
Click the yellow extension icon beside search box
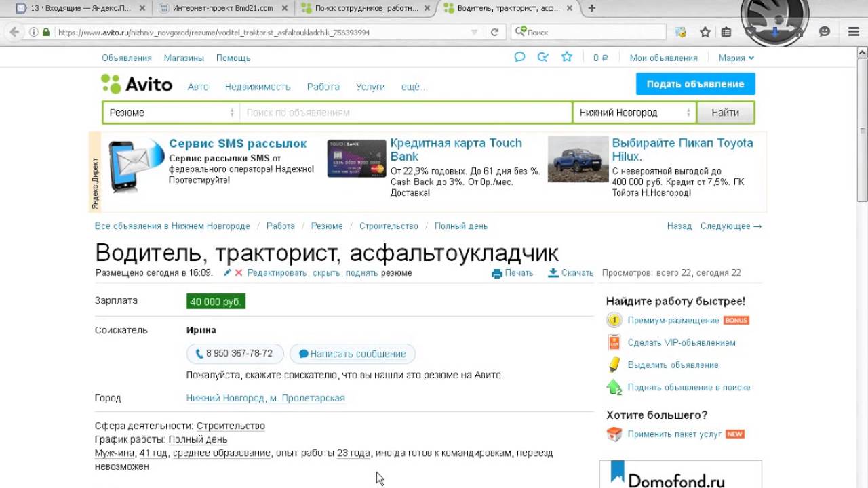coord(681,32)
